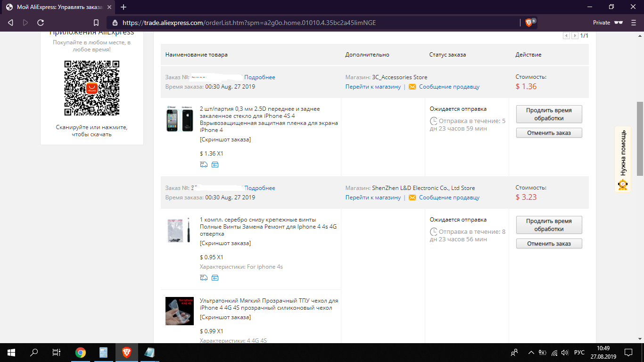
Task: Switch input language from РУС
Action: point(579,352)
